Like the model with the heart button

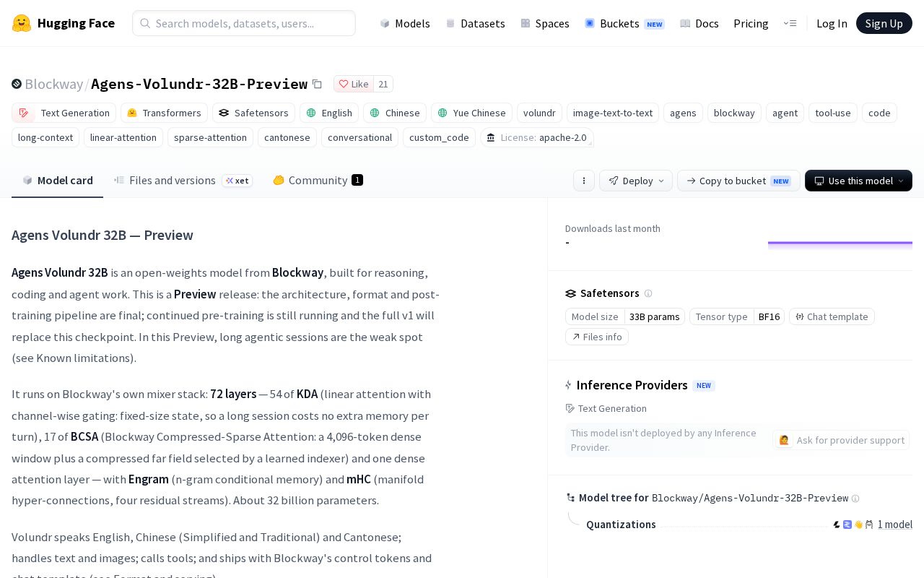click(x=353, y=84)
